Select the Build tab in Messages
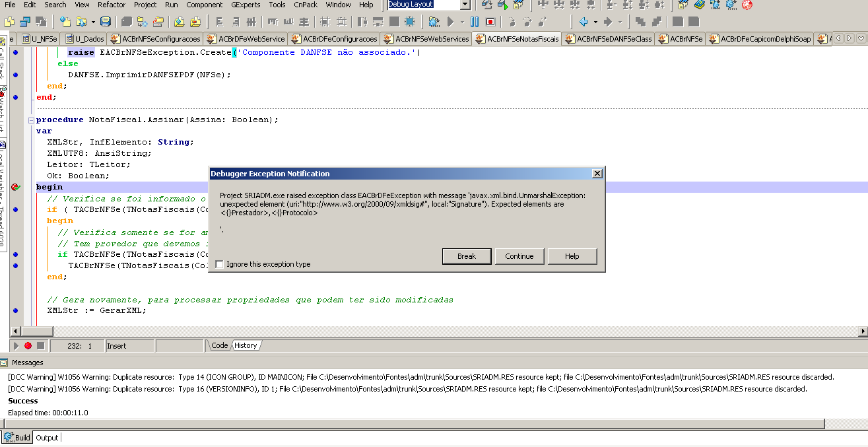Viewport: 868px width, 447px height. tap(17, 438)
